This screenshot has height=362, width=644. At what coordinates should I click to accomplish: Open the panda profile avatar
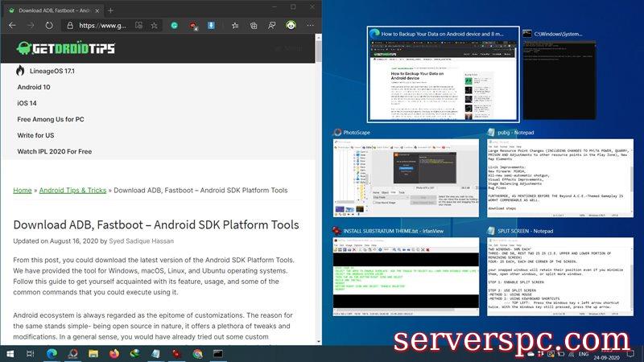[x=291, y=26]
